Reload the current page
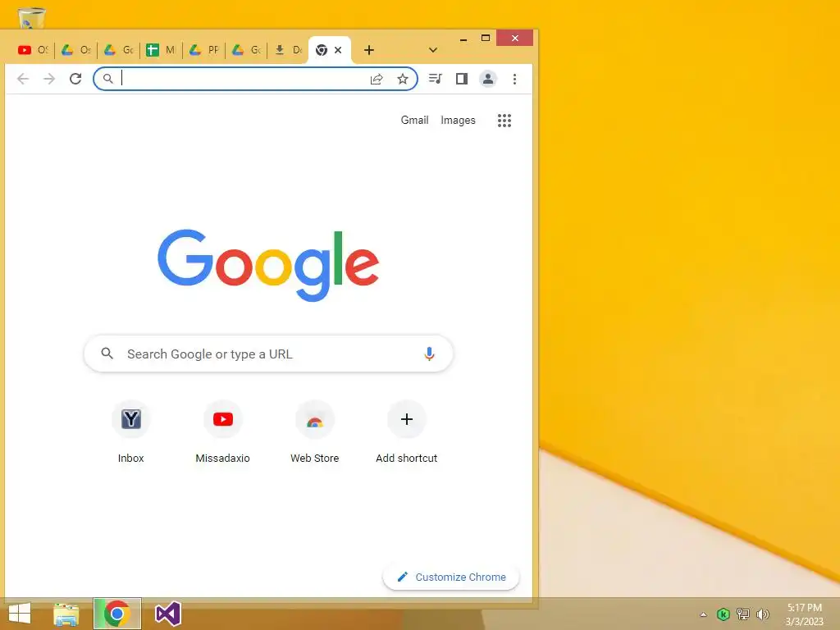The height and width of the screenshot is (630, 840). (x=75, y=80)
